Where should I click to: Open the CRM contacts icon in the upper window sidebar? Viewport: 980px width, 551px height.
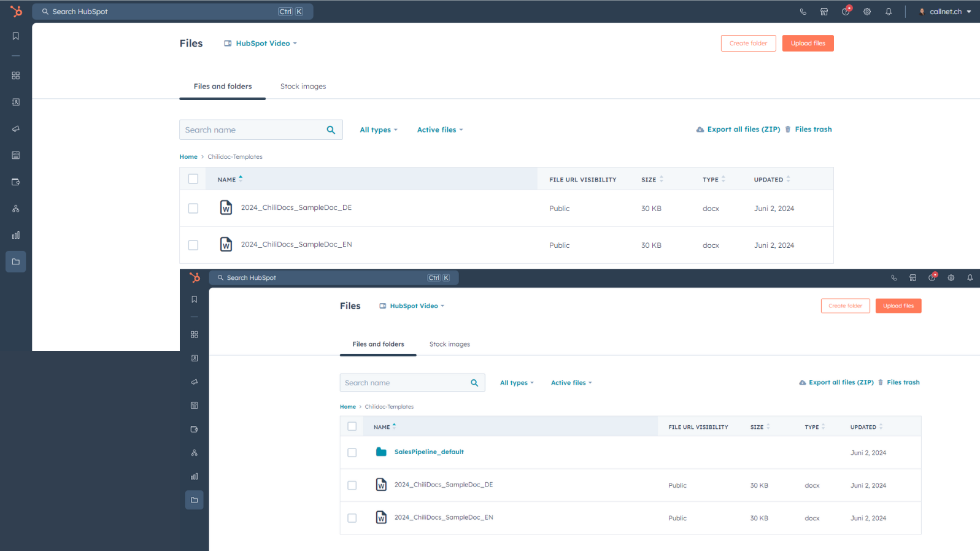point(16,102)
